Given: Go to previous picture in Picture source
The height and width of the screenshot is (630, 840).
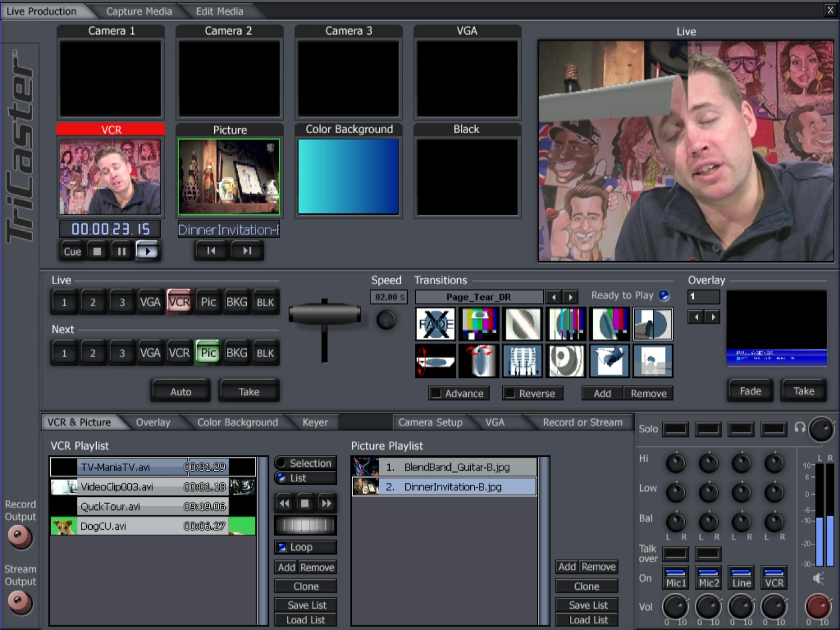Looking at the screenshot, I should (211, 251).
